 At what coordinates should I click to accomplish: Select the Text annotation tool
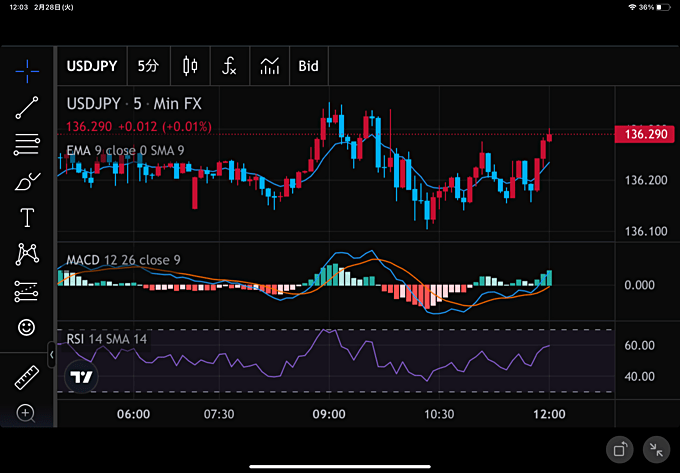[x=27, y=217]
